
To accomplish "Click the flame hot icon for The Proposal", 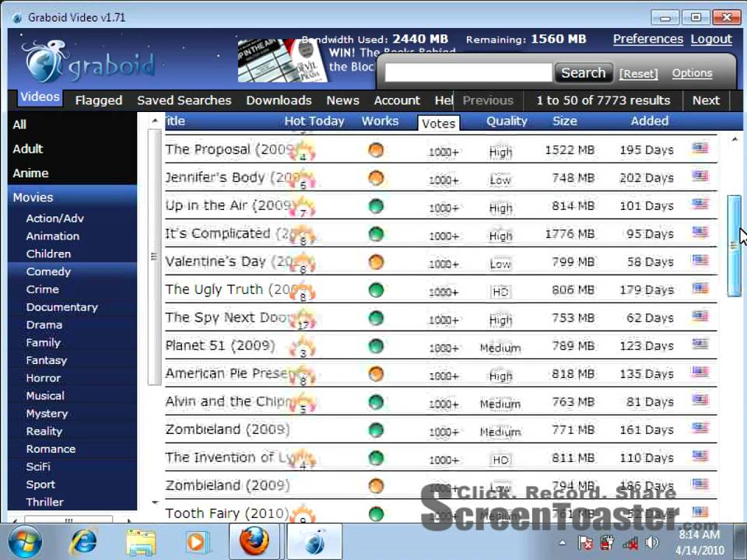I will (303, 150).
